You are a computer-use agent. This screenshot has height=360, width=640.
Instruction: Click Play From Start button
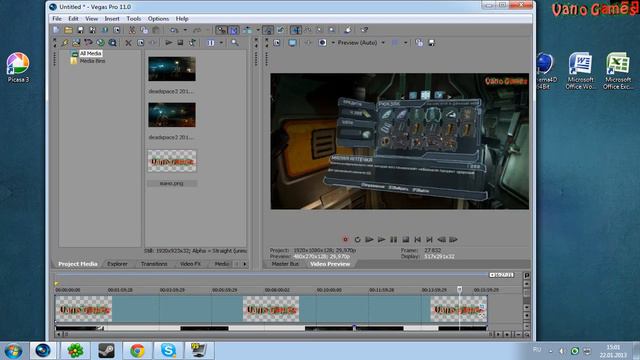click(369, 240)
